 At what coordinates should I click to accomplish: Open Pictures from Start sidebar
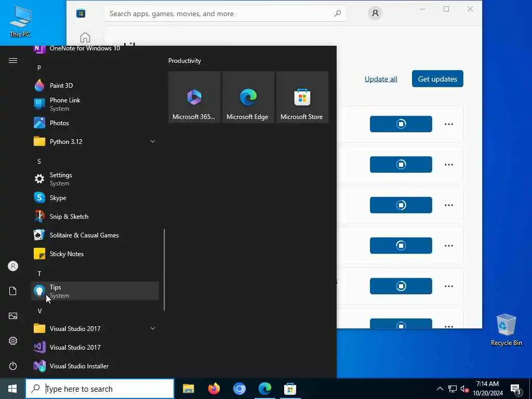click(x=13, y=316)
